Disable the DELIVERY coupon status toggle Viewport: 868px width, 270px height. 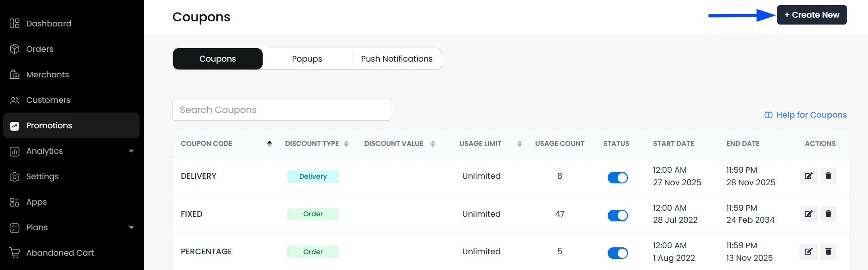click(617, 177)
